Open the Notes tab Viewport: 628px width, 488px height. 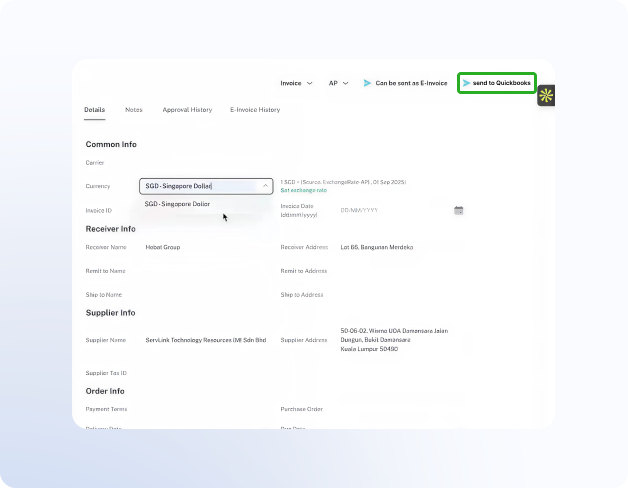coord(134,110)
